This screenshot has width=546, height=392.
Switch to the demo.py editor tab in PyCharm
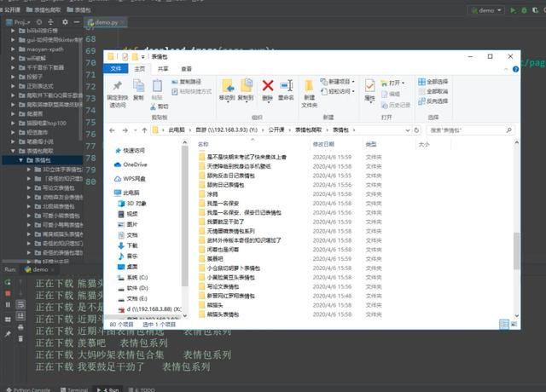[x=106, y=23]
